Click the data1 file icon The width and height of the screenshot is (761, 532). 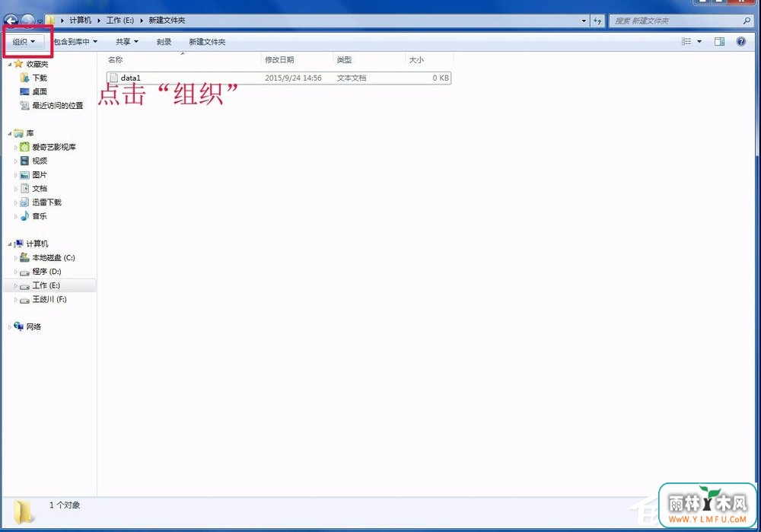(113, 78)
